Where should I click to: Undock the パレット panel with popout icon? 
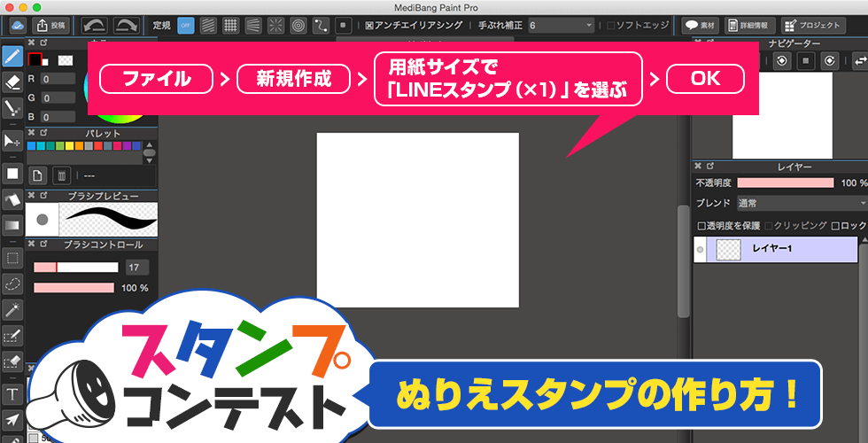point(43,133)
